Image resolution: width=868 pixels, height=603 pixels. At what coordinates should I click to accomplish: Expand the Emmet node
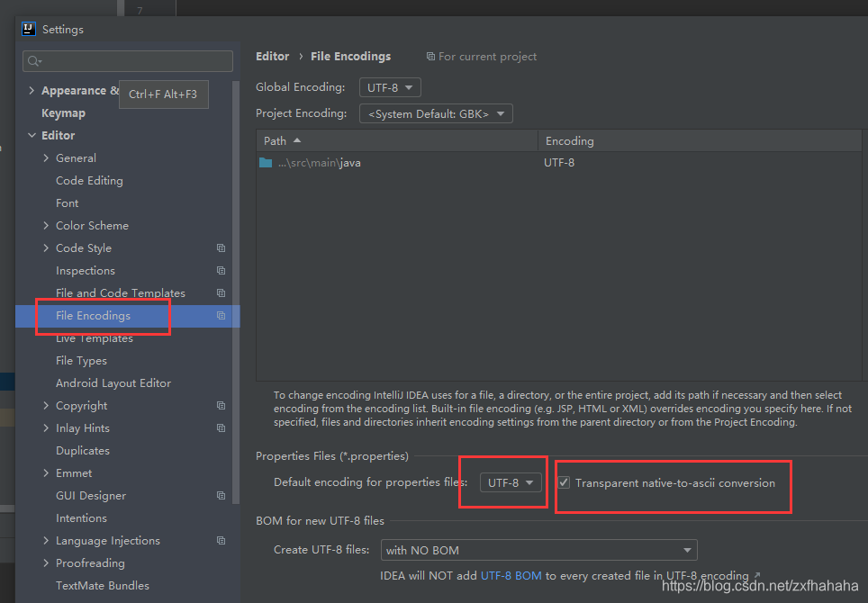click(x=46, y=473)
